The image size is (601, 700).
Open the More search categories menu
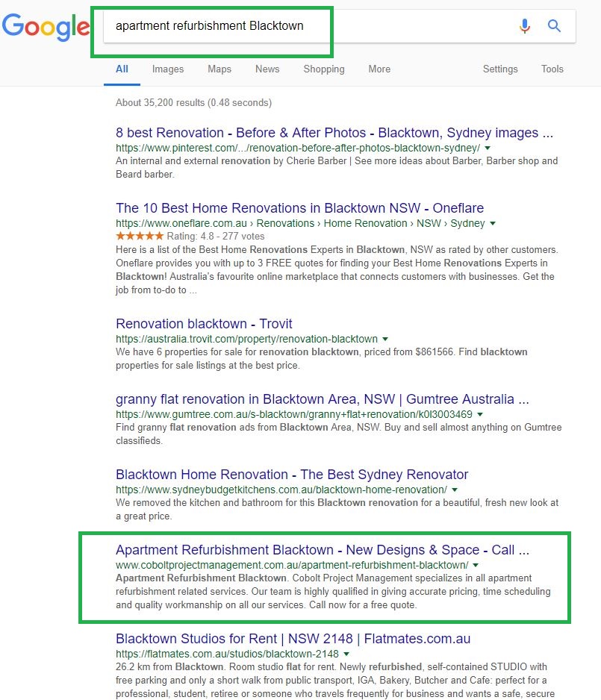379,69
